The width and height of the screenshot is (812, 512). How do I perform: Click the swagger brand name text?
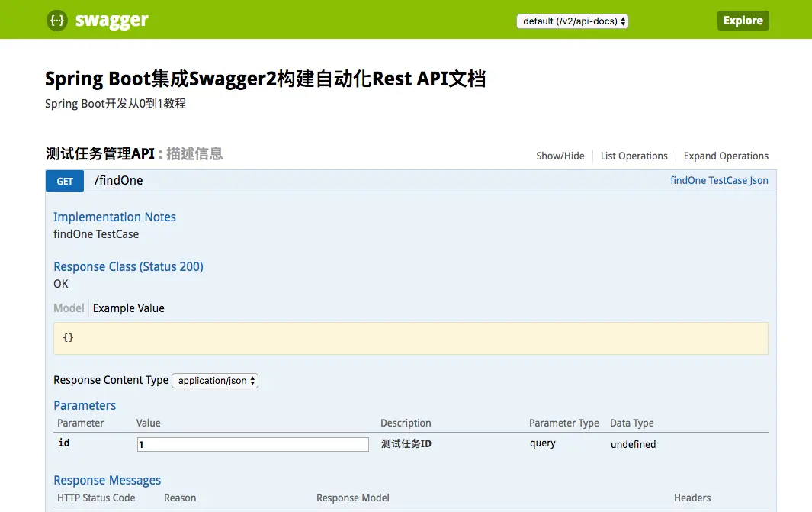point(112,21)
